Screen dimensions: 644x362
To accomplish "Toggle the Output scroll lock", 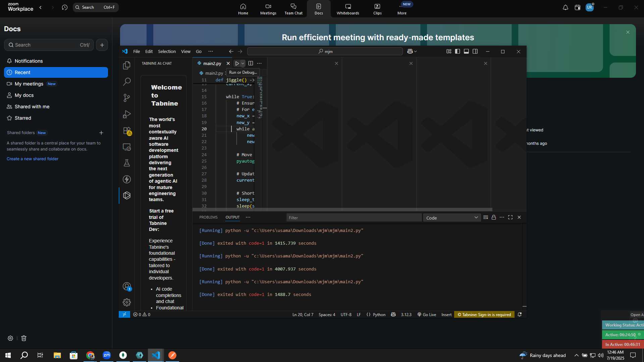I will pos(494,218).
